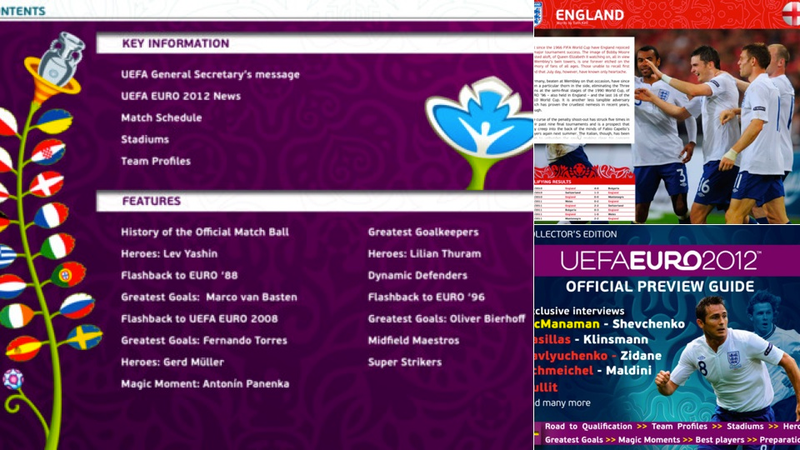800x450 pixels.
Task: Click 'Magic Moments' in cover ticker
Action: pos(649,440)
